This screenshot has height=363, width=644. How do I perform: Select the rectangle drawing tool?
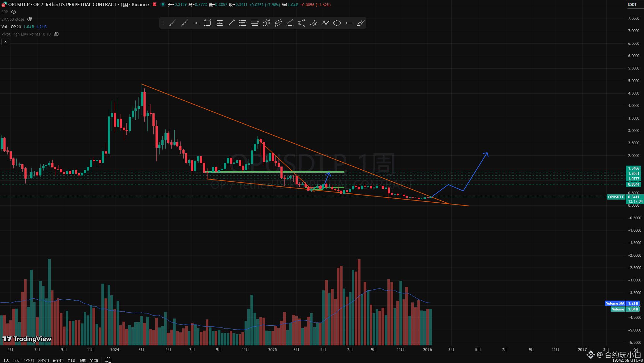(x=208, y=23)
